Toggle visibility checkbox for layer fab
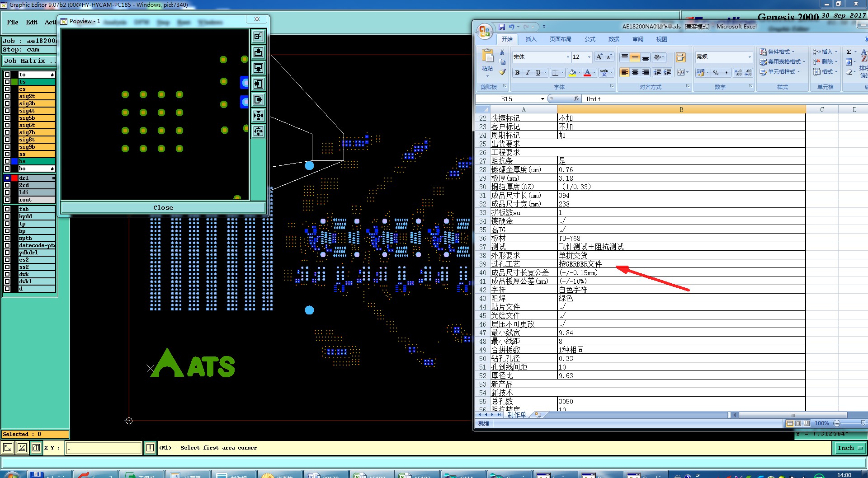The height and width of the screenshot is (478, 868). coord(7,209)
